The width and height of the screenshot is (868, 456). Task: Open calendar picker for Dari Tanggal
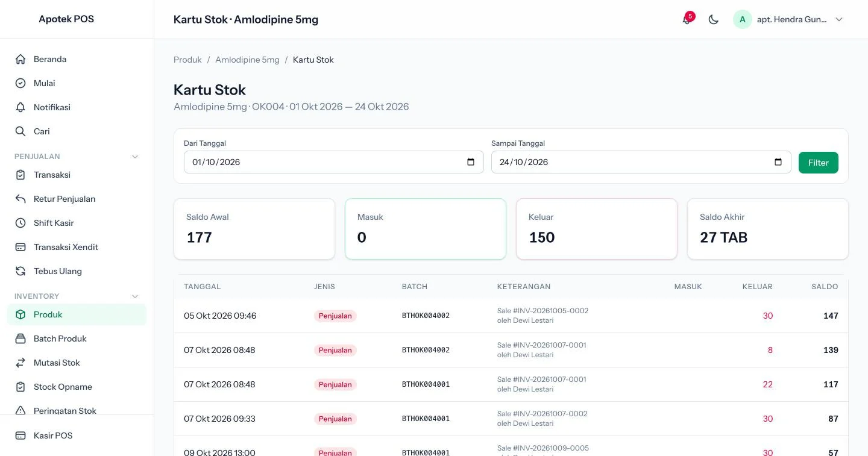[471, 162]
